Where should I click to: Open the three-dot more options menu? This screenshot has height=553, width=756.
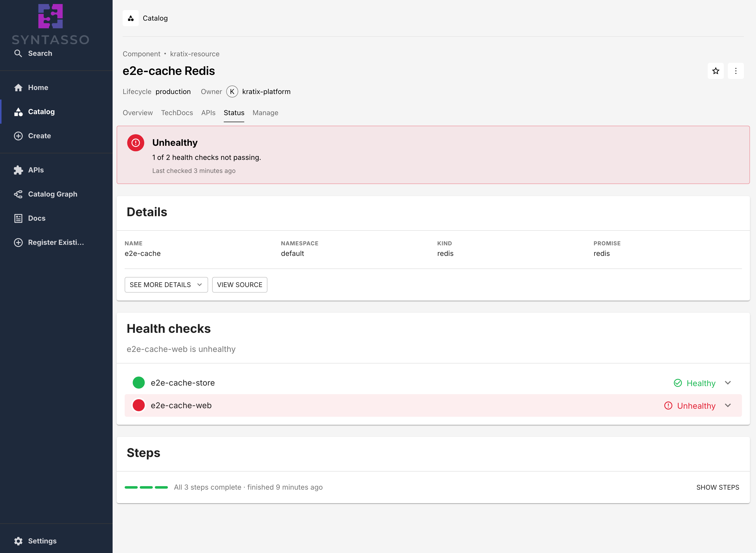(x=736, y=71)
